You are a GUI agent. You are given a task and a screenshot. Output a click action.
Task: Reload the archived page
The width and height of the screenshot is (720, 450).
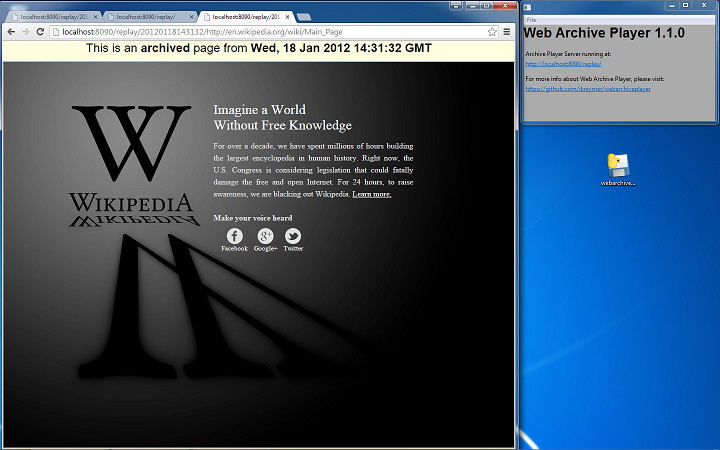(40, 32)
